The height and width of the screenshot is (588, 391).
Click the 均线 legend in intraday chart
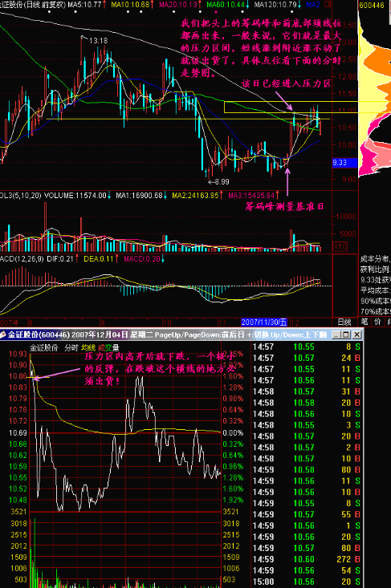(88, 347)
